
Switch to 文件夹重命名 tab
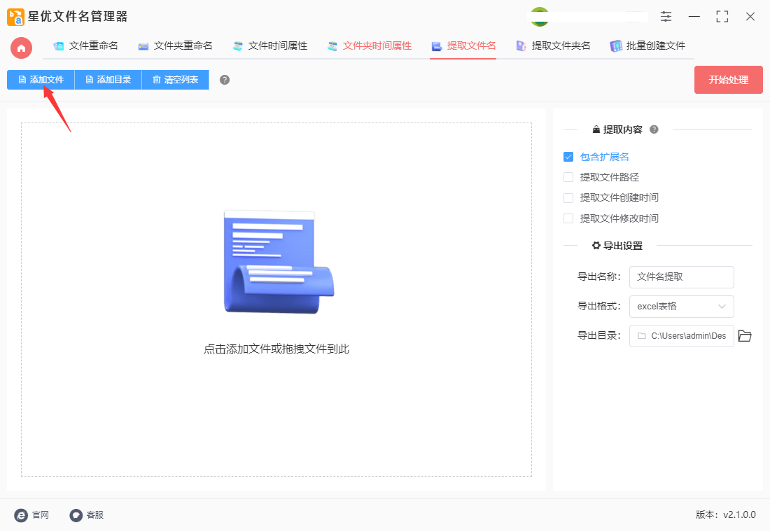point(175,46)
